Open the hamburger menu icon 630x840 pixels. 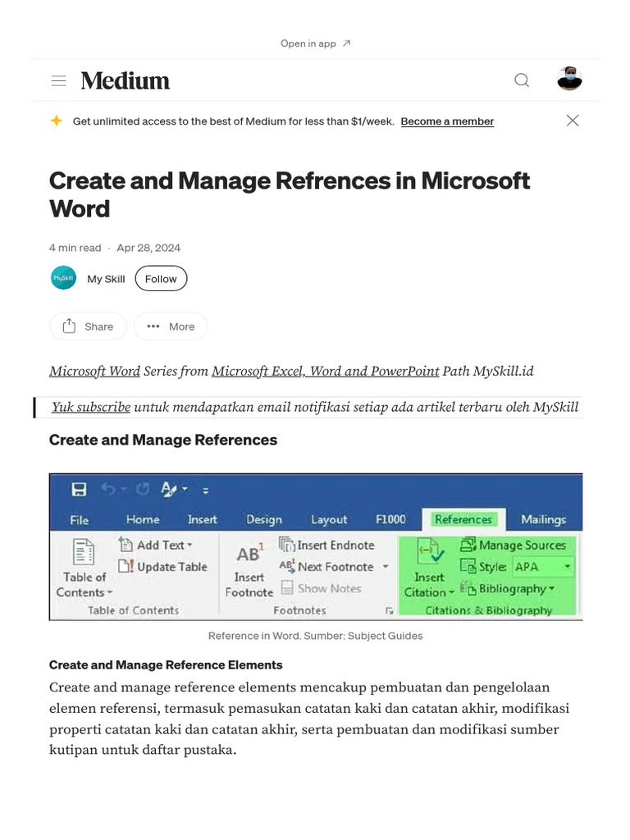tap(58, 81)
